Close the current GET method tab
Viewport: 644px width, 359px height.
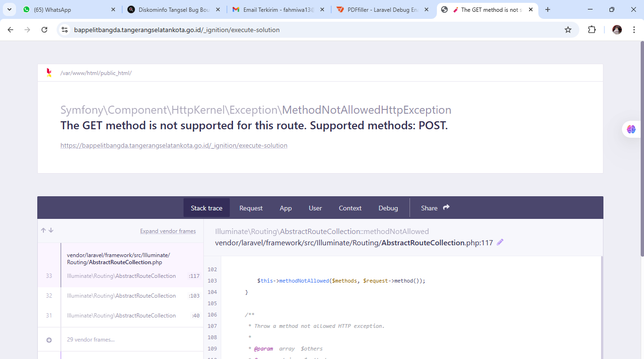click(x=531, y=9)
